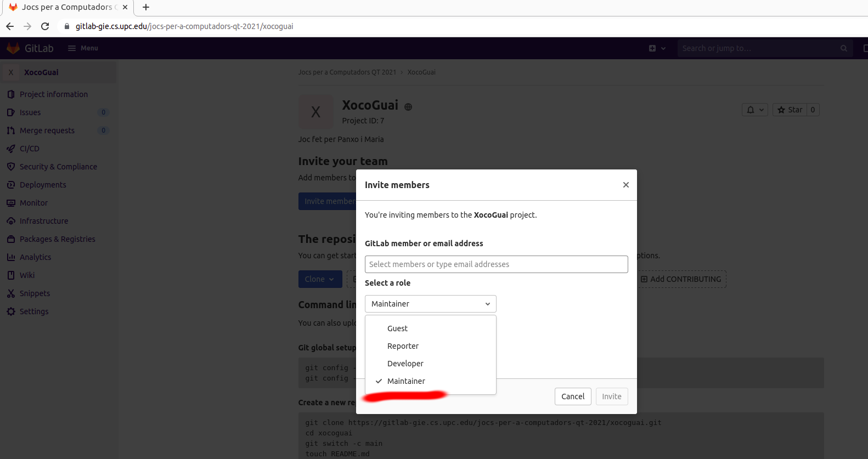Open the Packages & Registries sidebar label
The height and width of the screenshot is (459, 868).
pos(58,239)
